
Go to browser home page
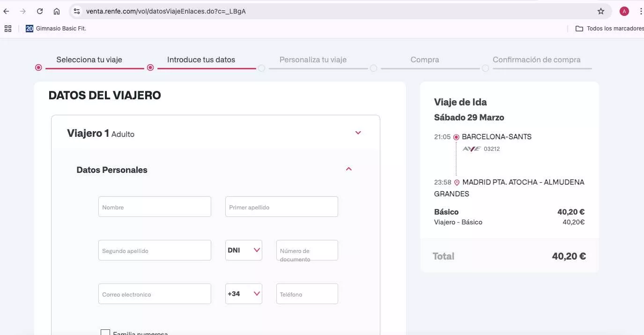[57, 11]
